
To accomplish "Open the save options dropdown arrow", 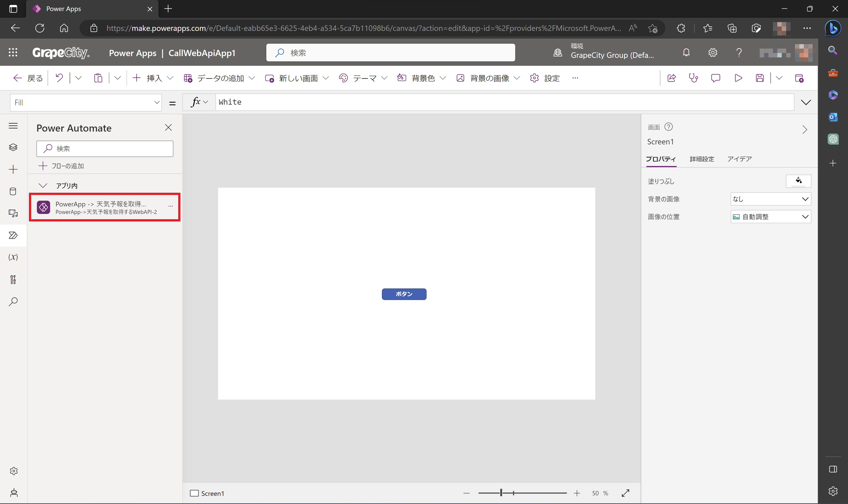I will 779,78.
